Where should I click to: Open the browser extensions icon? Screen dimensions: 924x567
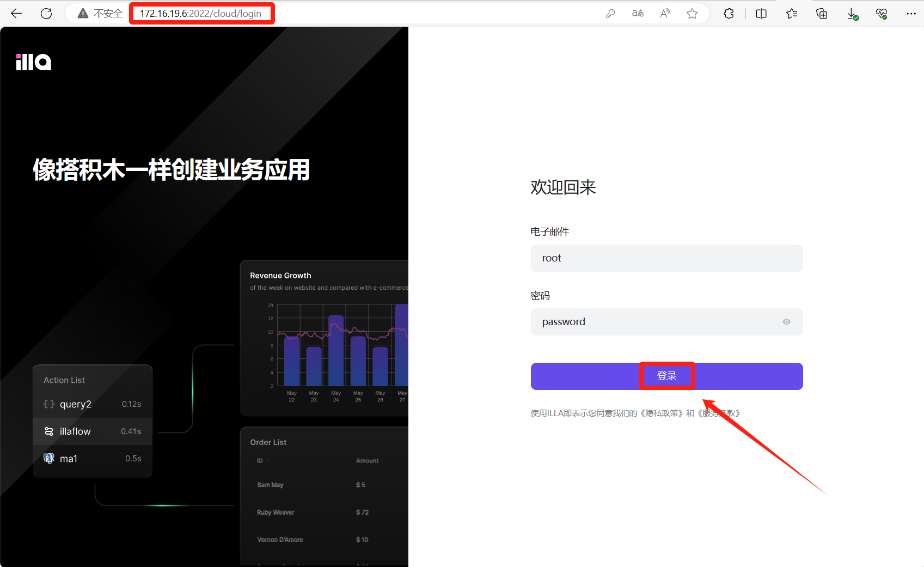tap(729, 14)
